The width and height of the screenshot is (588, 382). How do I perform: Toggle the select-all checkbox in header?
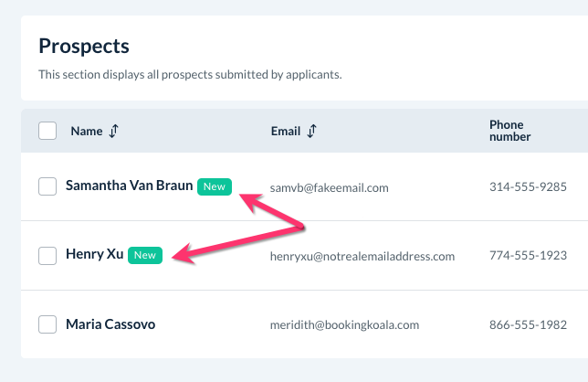(x=47, y=131)
